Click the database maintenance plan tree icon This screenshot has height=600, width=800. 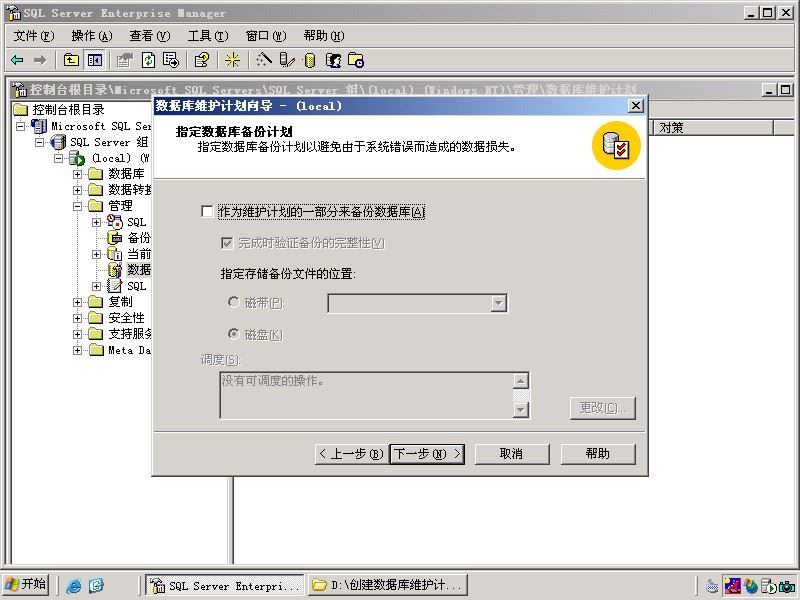(x=115, y=269)
